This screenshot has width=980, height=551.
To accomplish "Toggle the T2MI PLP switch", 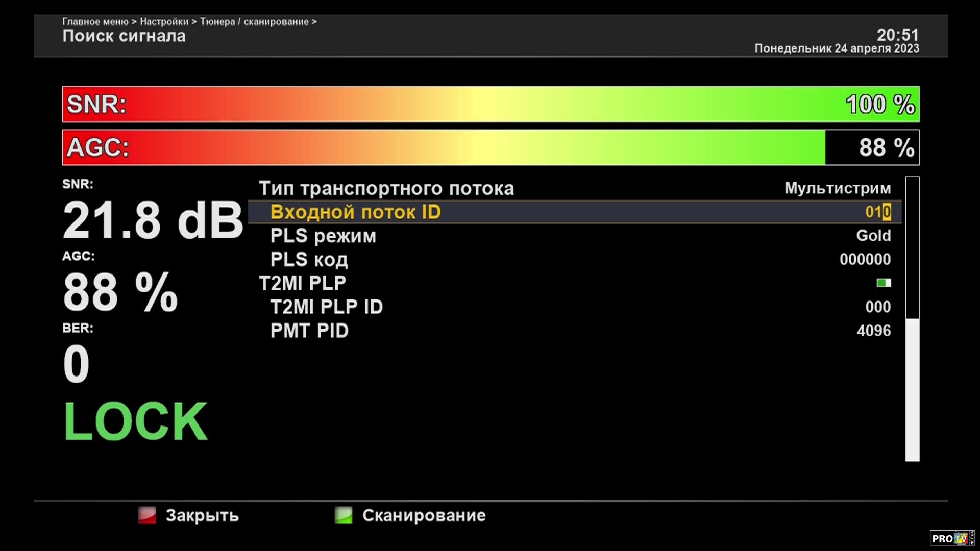I will [x=884, y=283].
